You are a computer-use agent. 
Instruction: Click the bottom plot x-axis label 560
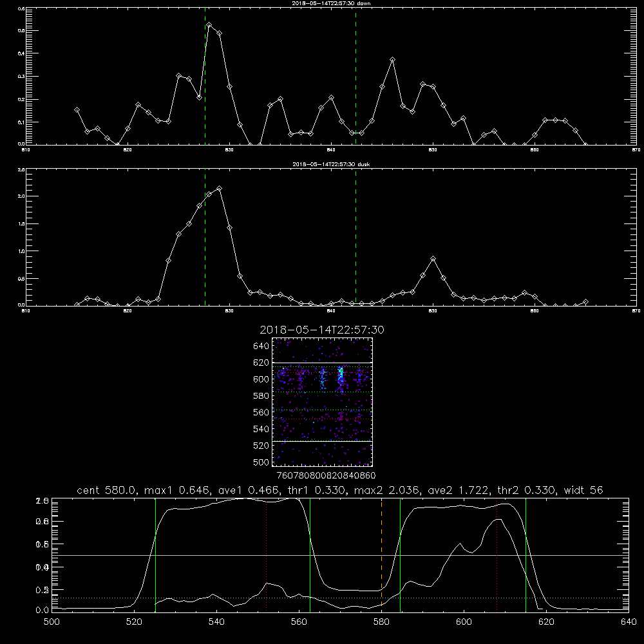[x=299, y=622]
